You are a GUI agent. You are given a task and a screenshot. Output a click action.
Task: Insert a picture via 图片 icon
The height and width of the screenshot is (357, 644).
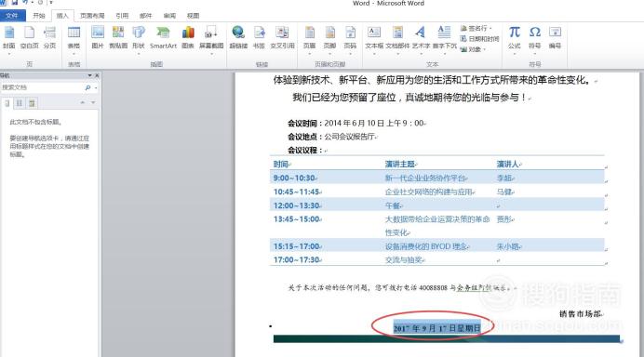pos(98,37)
